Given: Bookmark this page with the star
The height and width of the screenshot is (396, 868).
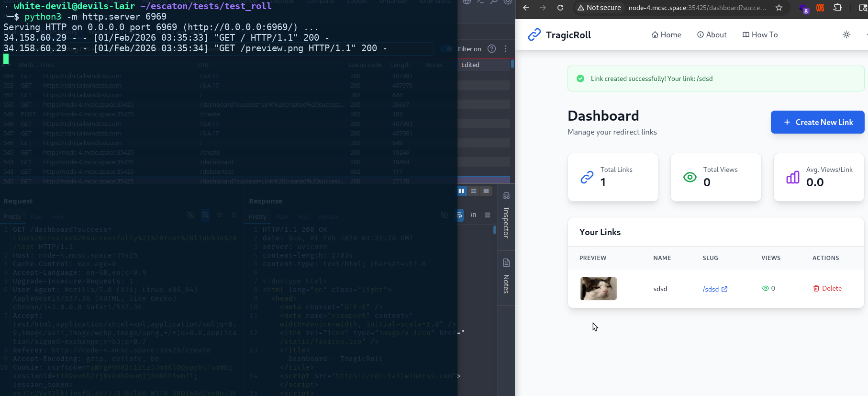Looking at the screenshot, I should point(779,8).
